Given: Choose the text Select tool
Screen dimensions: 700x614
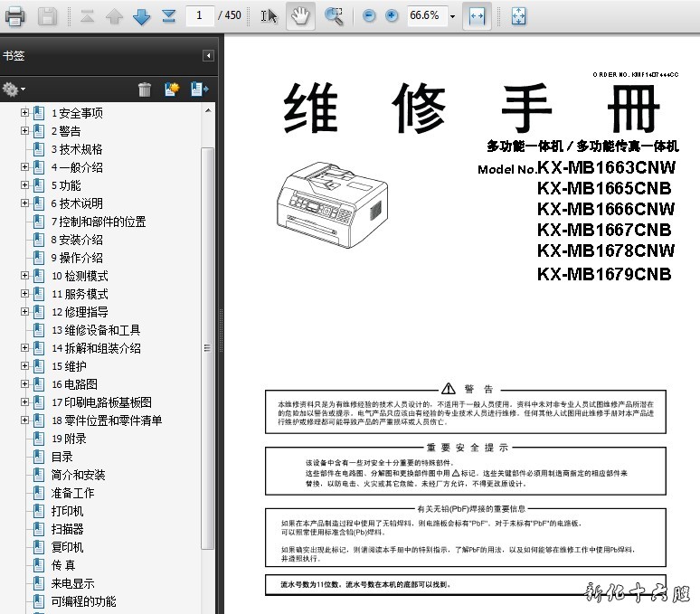Looking at the screenshot, I should 269,15.
